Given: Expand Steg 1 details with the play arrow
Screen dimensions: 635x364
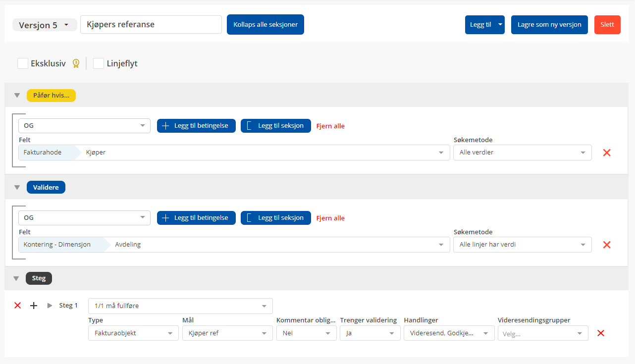Looking at the screenshot, I should point(50,306).
